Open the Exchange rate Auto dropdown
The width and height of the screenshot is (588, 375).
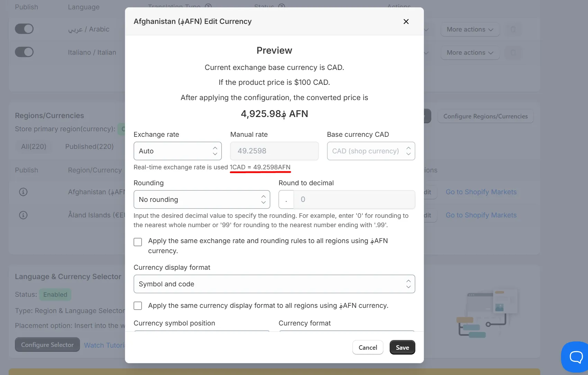[x=178, y=151]
